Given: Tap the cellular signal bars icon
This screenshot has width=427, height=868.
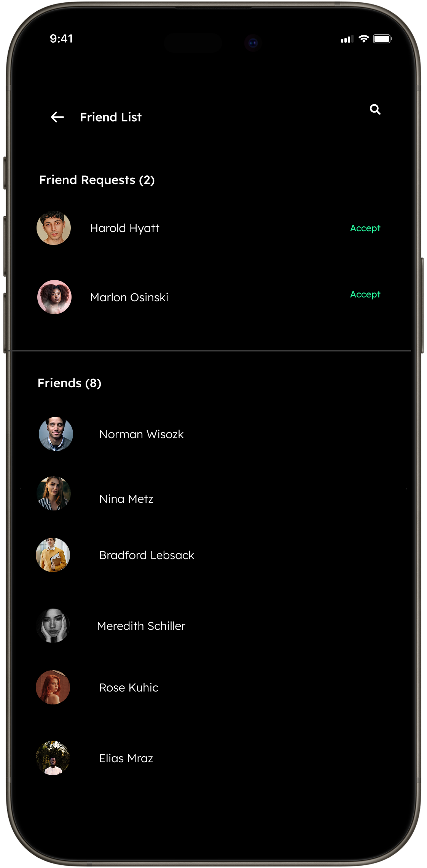Looking at the screenshot, I should click(347, 39).
